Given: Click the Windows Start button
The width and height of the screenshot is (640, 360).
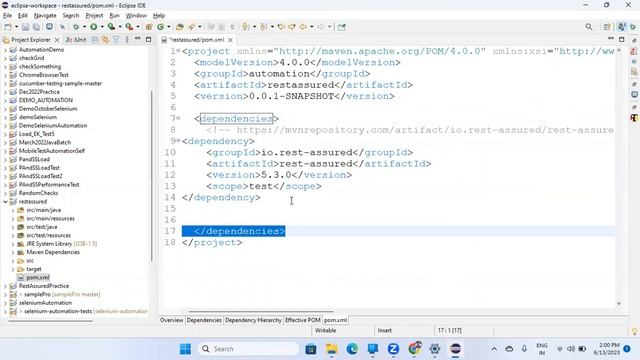Looking at the screenshot, I should pos(185,349).
